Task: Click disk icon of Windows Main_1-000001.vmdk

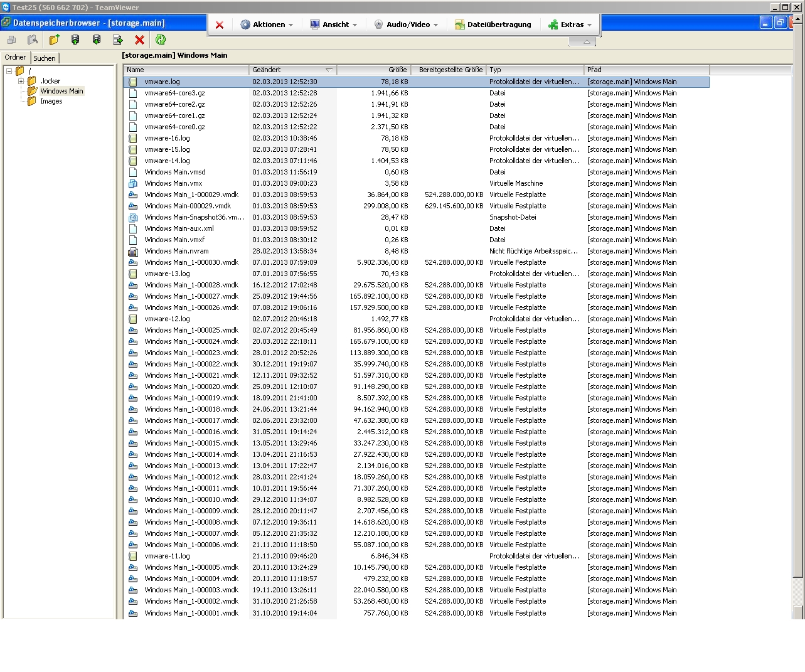Action: tap(133, 613)
